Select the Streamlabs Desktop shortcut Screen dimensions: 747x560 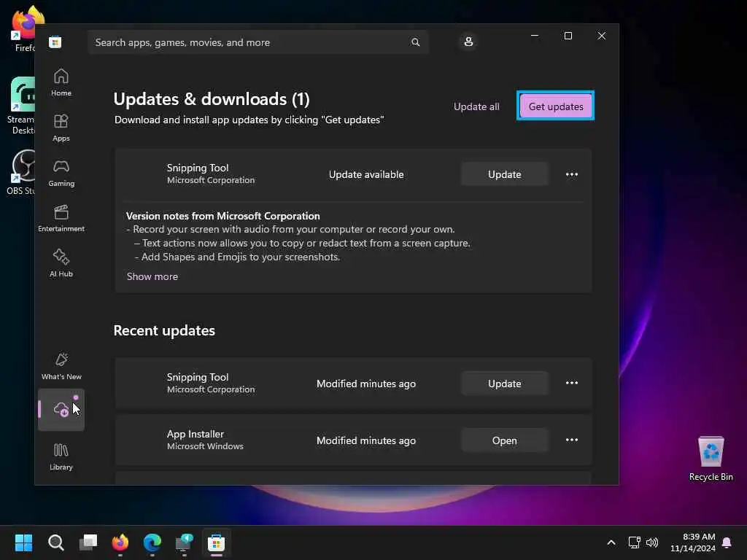click(20, 106)
